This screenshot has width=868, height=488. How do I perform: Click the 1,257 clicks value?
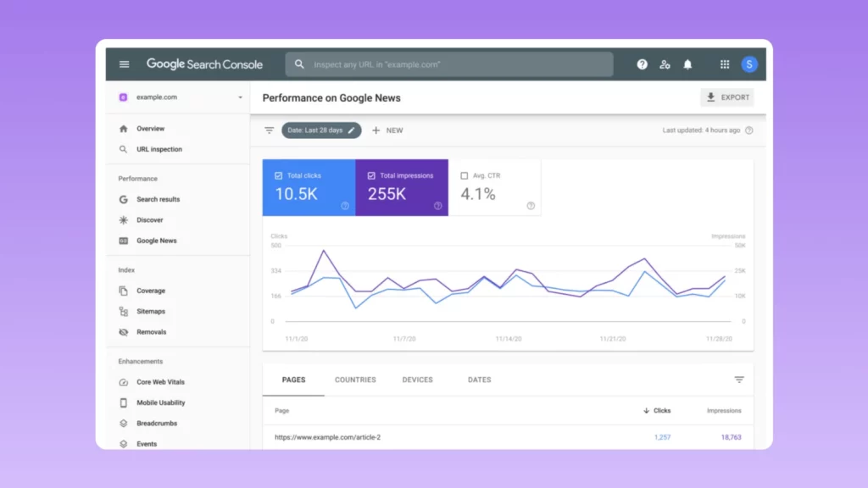click(662, 437)
